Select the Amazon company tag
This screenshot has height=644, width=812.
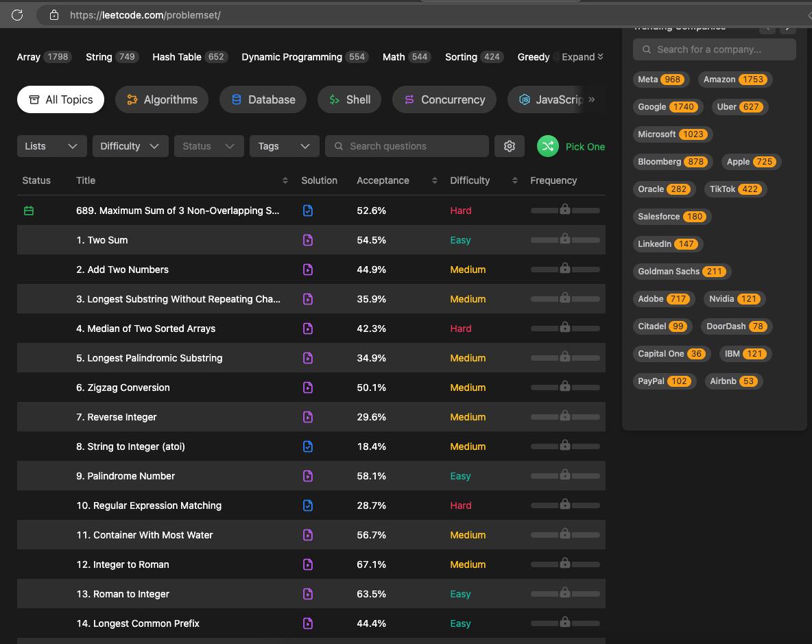click(x=735, y=79)
